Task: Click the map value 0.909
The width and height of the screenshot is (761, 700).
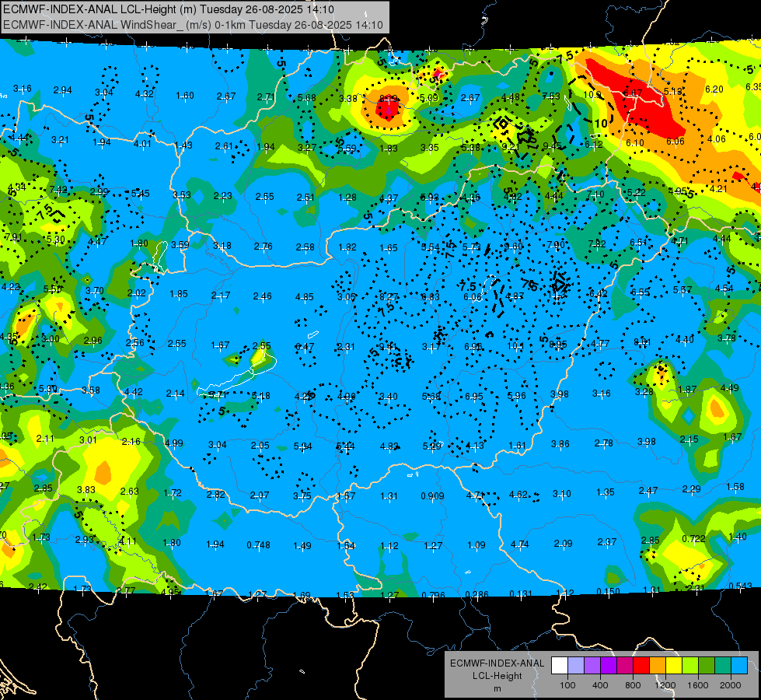Action: (432, 496)
